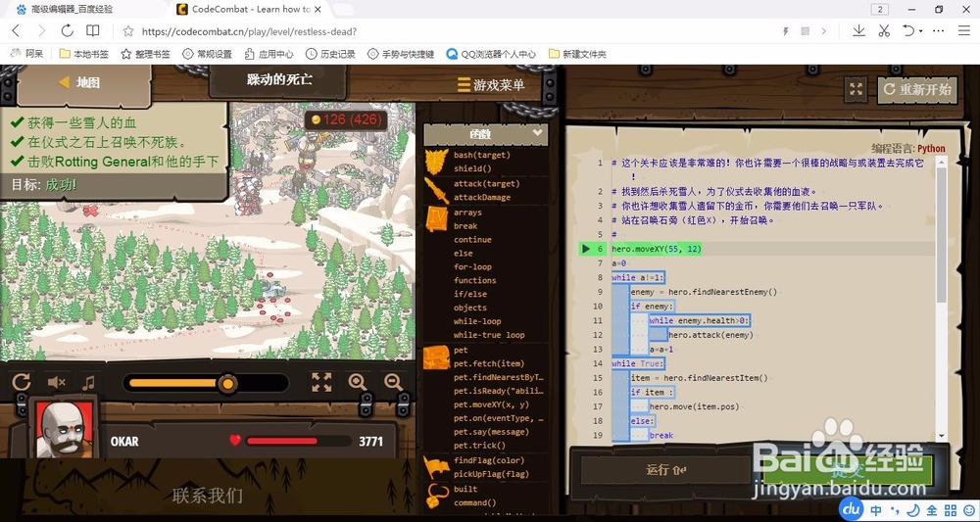Screen dimensions: 980x522
Task: Click the sword icon beside attack(target)
Action: [437, 190]
